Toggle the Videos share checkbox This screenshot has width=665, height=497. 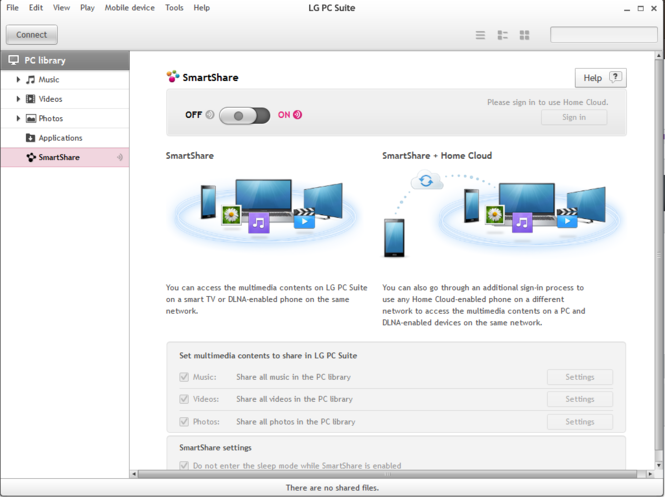tap(184, 399)
